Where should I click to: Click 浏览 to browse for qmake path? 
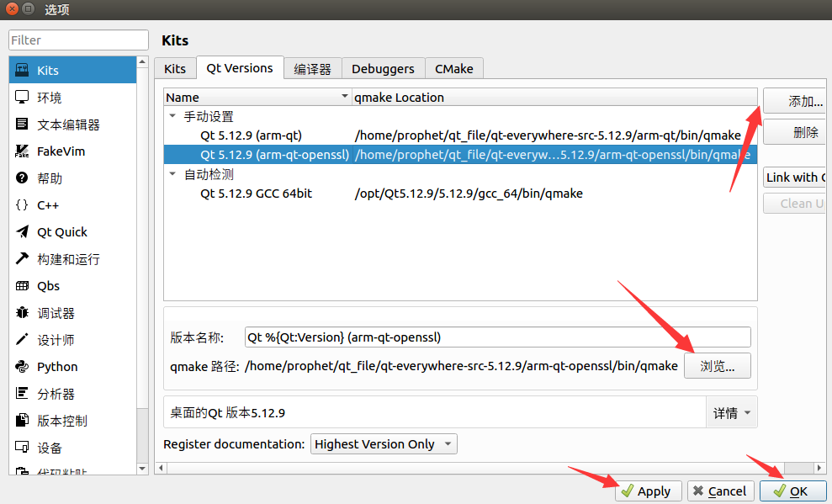coord(717,365)
